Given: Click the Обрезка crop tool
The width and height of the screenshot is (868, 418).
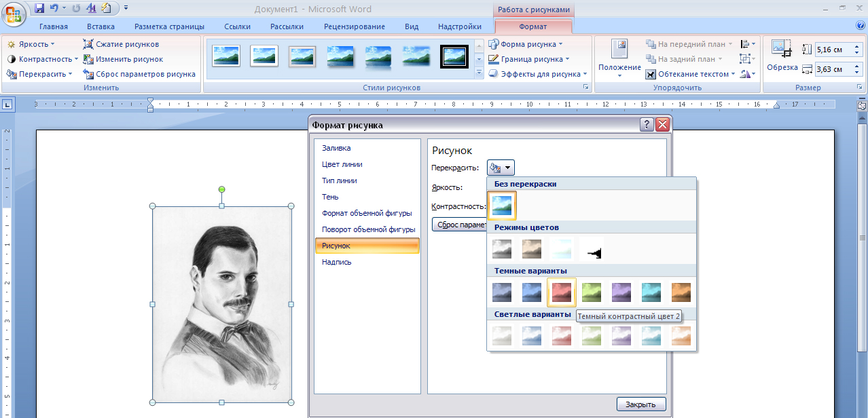Looking at the screenshot, I should (x=782, y=56).
